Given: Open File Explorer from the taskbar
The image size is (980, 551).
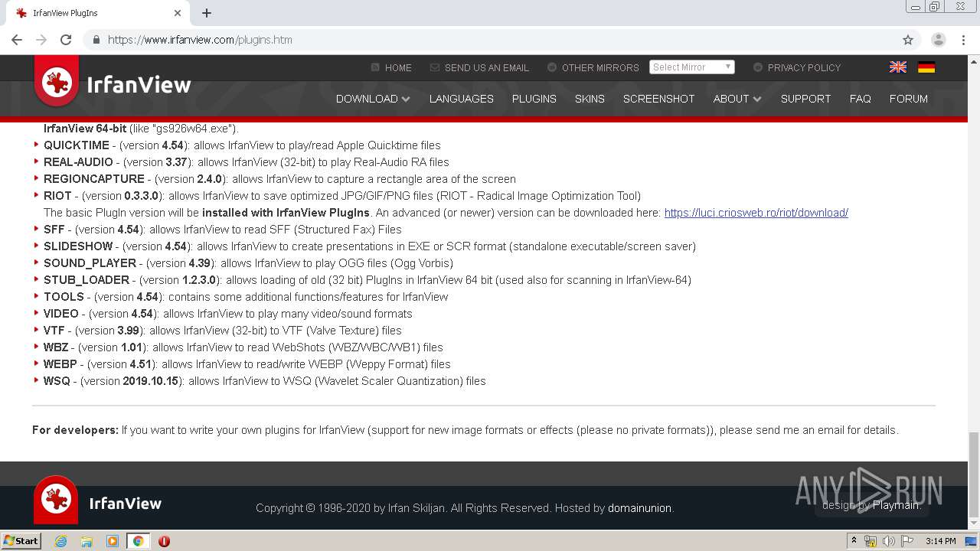Looking at the screenshot, I should tap(87, 541).
